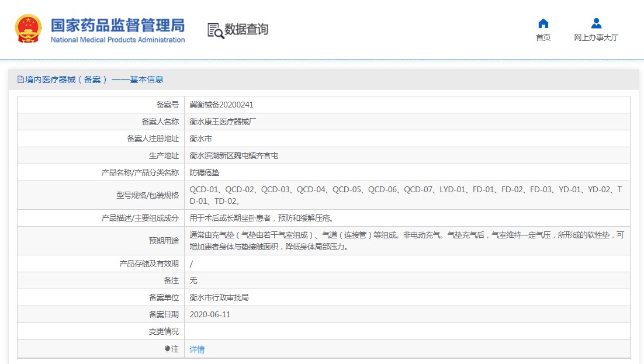Viewport: 644px width, 364px height.
Task: Select the filing date 2020-06-11
Action: pyautogui.click(x=210, y=314)
